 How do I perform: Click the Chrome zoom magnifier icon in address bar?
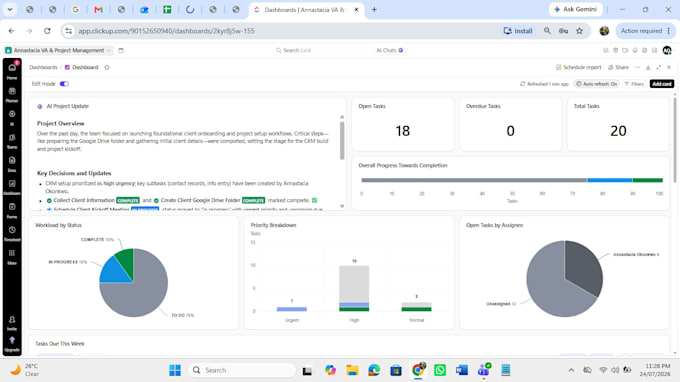[x=547, y=31]
